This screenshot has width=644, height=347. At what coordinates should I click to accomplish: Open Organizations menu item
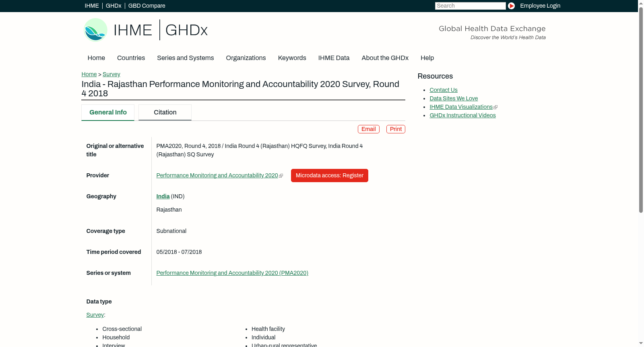click(x=246, y=58)
